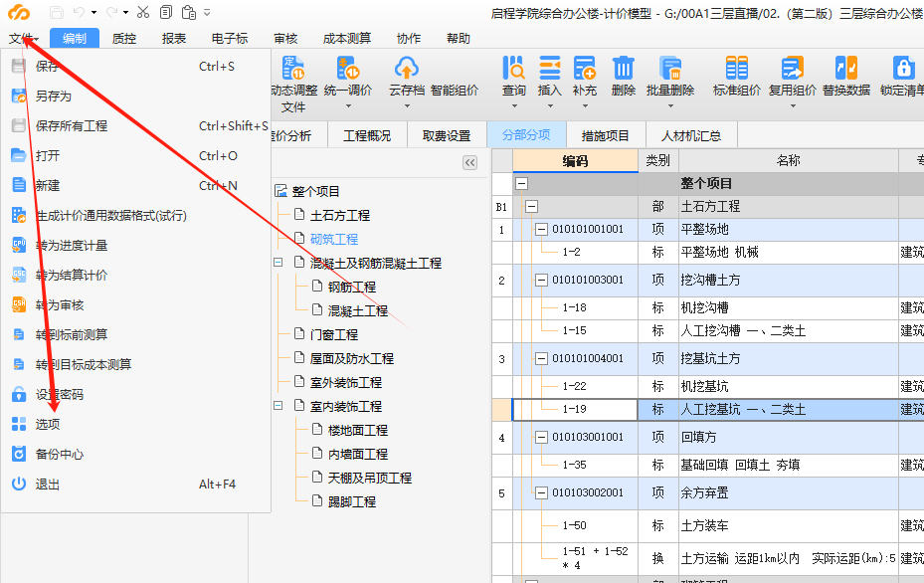Open the 批量删除 dropdown arrow
Viewport: 924px width, 583px height.
670,106
